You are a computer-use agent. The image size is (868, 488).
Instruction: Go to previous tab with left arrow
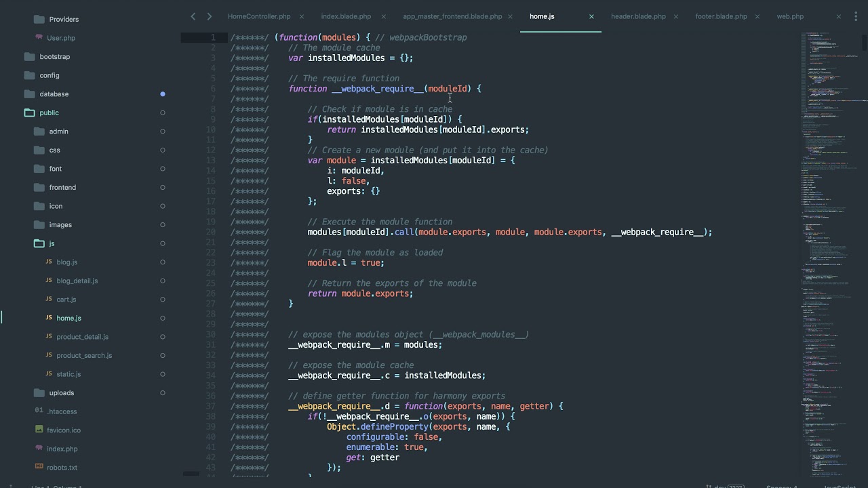coord(193,16)
